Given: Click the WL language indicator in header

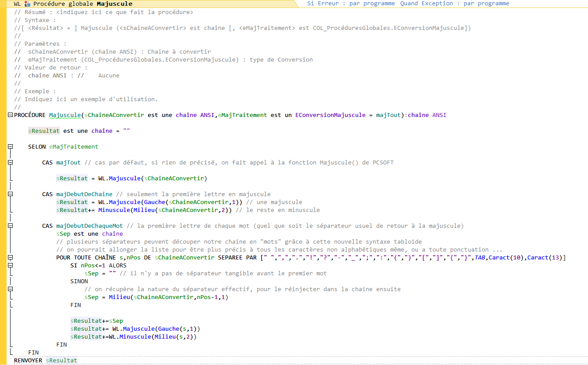Looking at the screenshot, I should 17,4.
